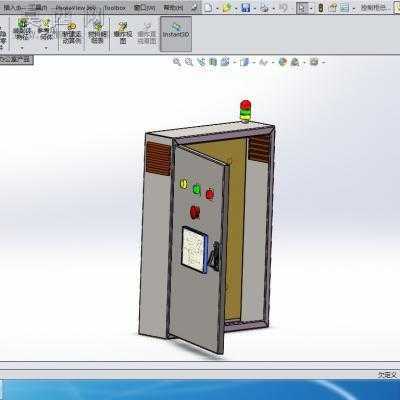The image size is (400, 400).
Task: Open the PhotoView 360 menu
Action: (x=76, y=8)
